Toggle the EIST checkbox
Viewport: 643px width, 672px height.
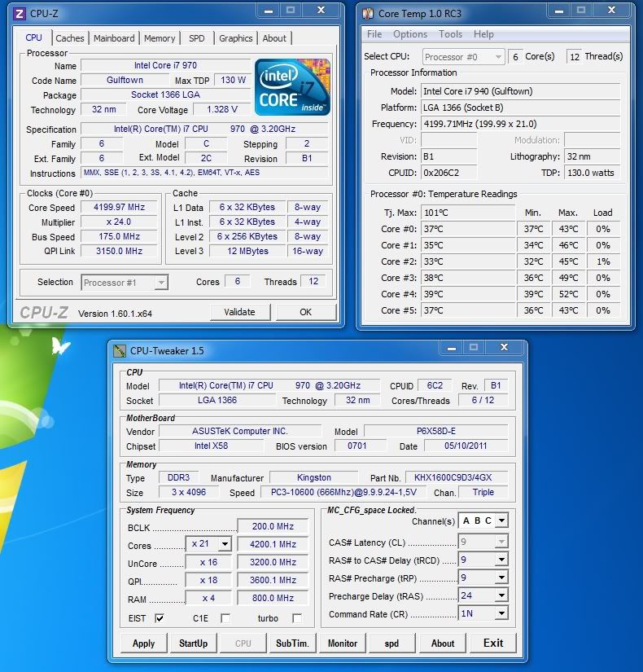[x=160, y=618]
